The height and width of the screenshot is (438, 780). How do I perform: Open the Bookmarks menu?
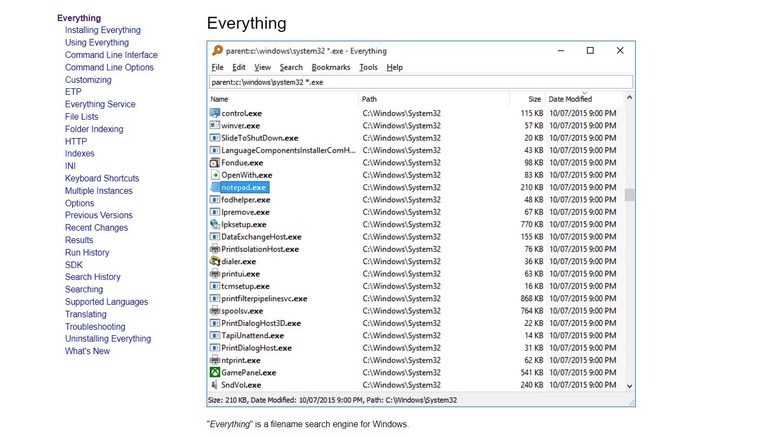331,67
